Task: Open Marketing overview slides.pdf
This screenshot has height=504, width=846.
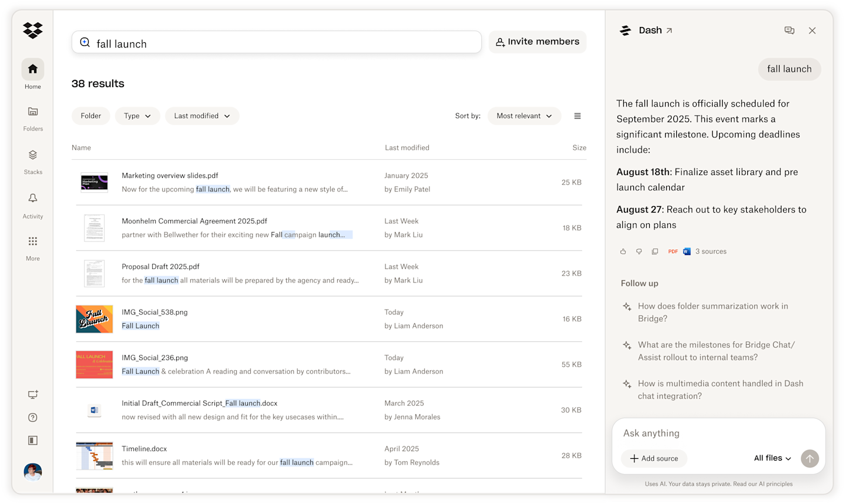Action: (170, 176)
